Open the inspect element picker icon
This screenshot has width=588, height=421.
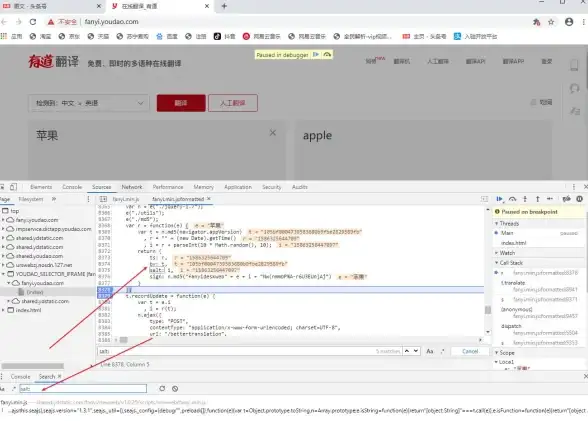2,187
